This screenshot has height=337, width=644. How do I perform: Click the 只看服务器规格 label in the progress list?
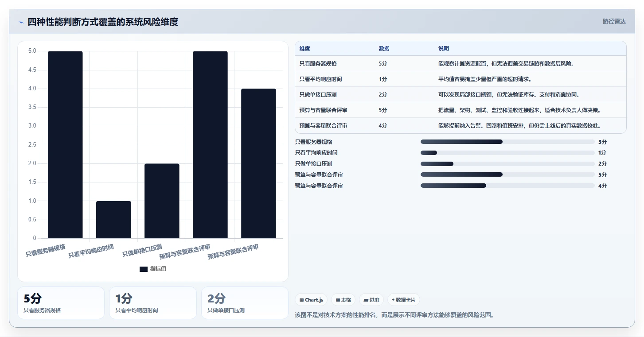pyautogui.click(x=313, y=142)
